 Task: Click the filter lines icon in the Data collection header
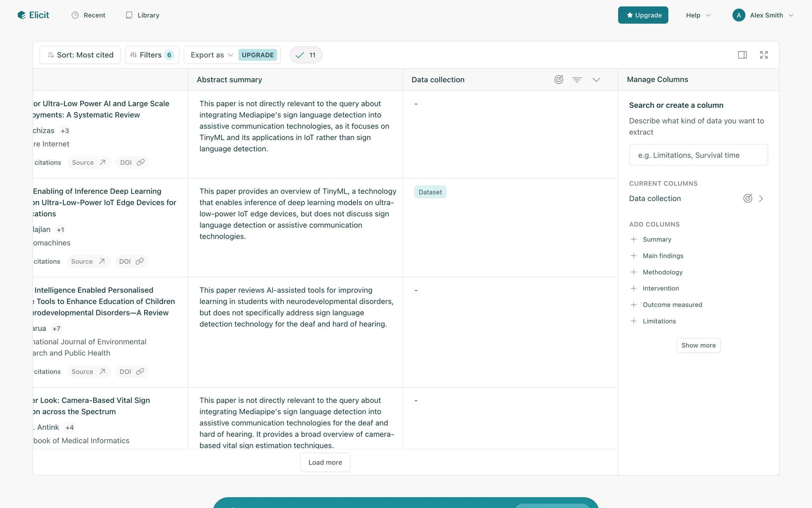[x=577, y=80]
